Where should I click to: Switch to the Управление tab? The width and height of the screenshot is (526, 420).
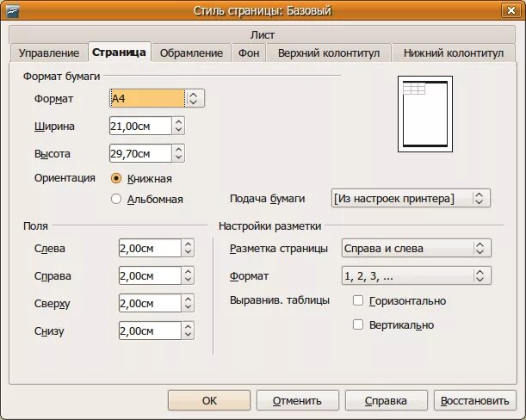(x=49, y=53)
